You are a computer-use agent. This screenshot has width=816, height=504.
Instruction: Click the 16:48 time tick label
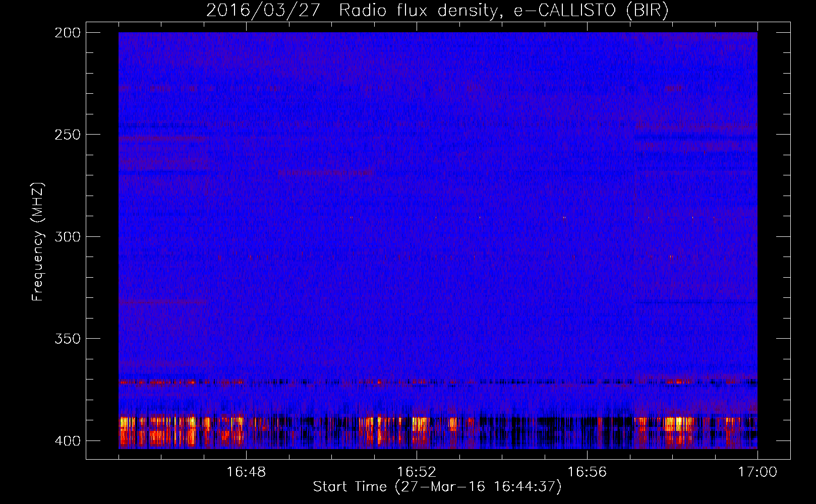coord(246,472)
